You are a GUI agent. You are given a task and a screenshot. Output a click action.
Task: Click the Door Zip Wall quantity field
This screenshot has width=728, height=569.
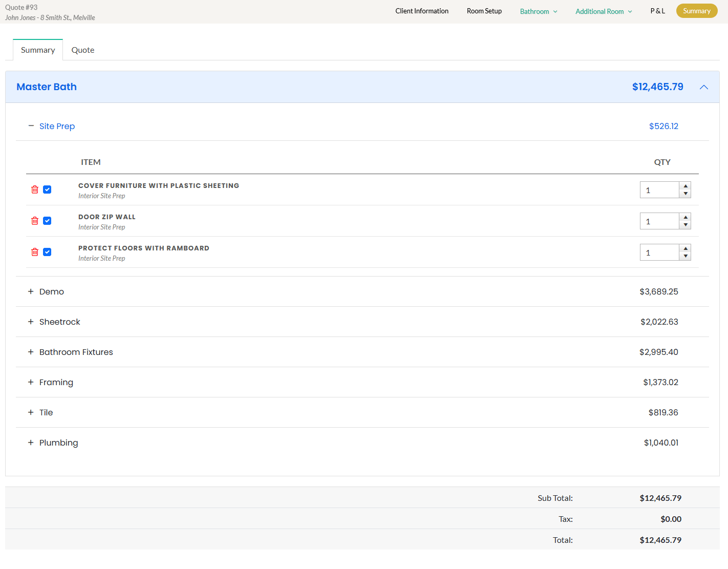[x=659, y=221]
